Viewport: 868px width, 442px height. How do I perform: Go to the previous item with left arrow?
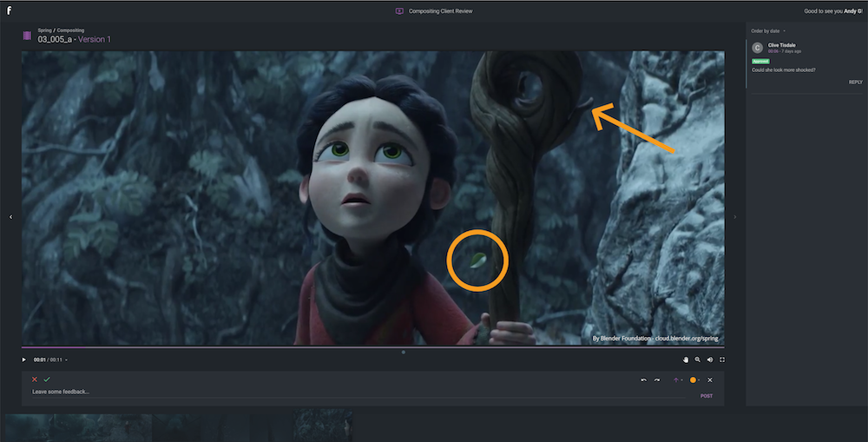(10, 216)
